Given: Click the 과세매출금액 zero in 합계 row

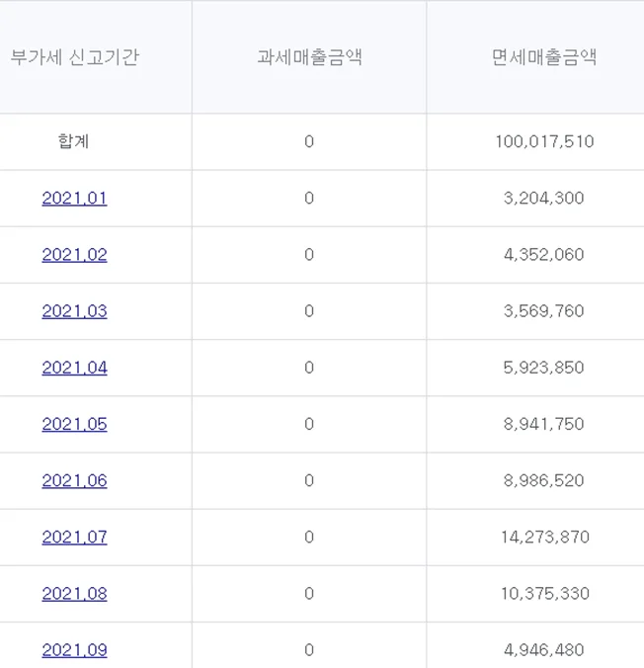Looking at the screenshot, I should [x=309, y=141].
